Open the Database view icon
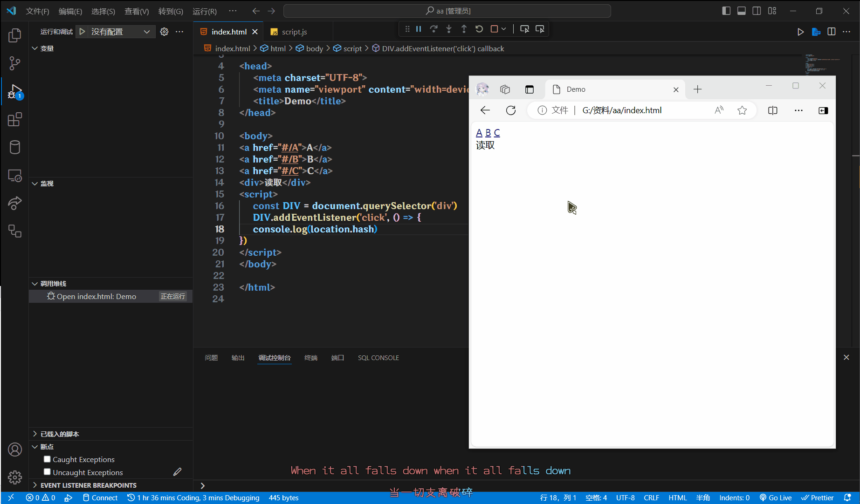Viewport: 860px width, 504px height. (15, 148)
